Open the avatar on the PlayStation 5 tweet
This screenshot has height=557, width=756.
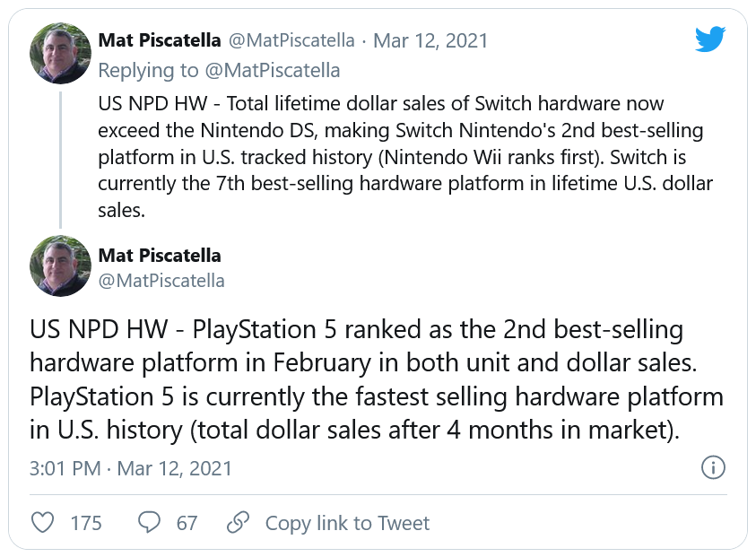tap(61, 265)
